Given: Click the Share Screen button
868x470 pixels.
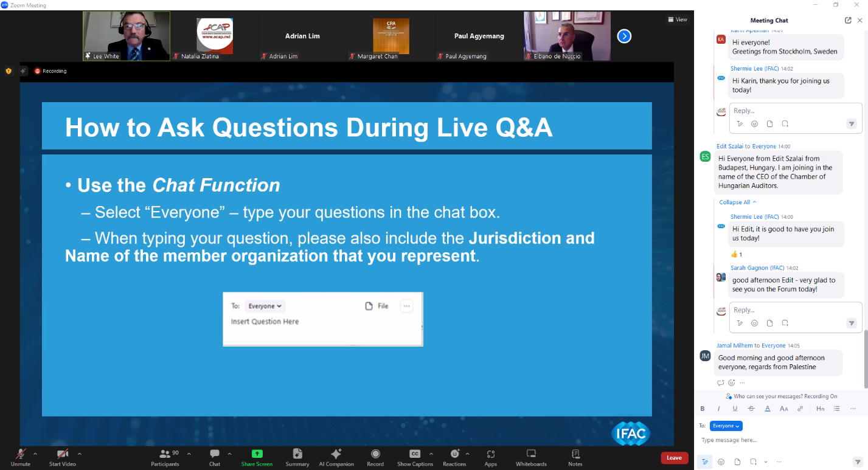Looking at the screenshot, I should point(257,457).
